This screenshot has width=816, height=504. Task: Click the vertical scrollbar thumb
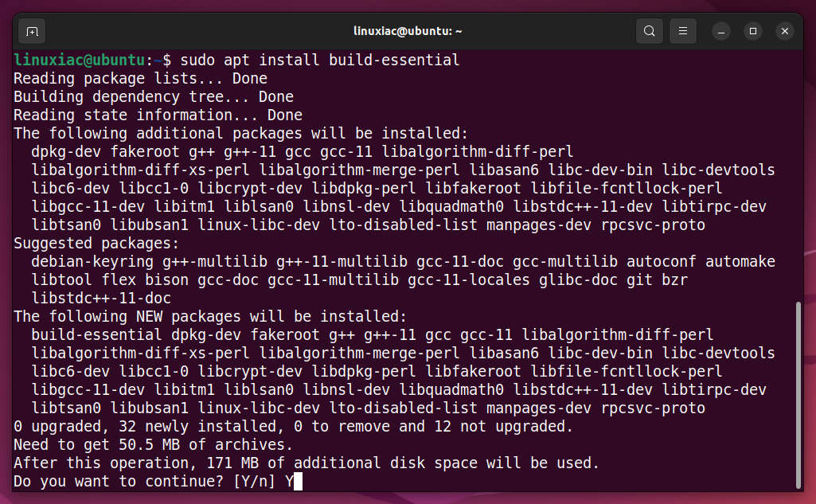click(798, 395)
